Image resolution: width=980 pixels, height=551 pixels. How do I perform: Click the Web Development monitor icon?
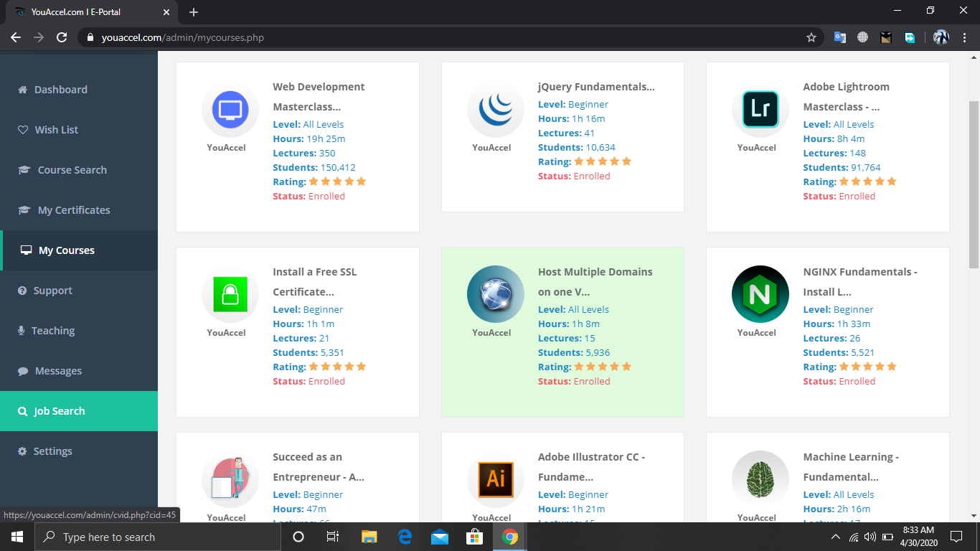[x=230, y=109]
